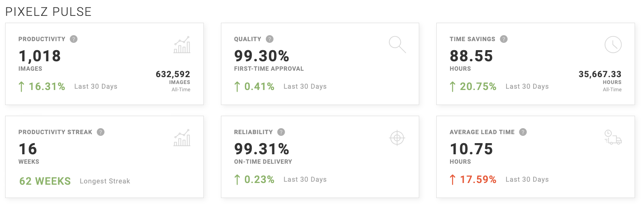The height and width of the screenshot is (204, 644).
Task: Click the help icon beside Productivity Streak
Action: (101, 132)
